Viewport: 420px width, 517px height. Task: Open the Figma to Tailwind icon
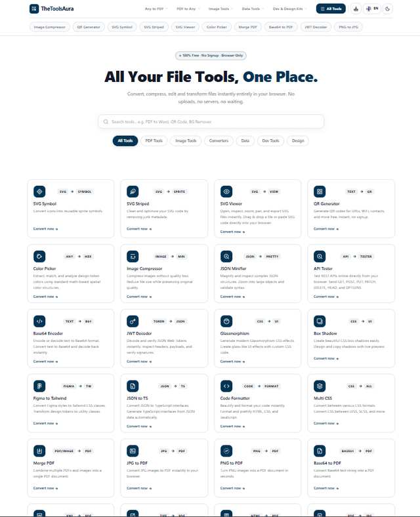tap(39, 386)
